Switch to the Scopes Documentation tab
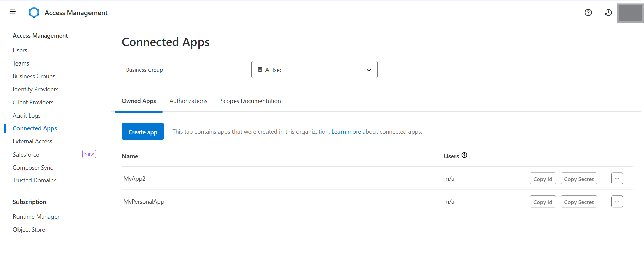Screen dimensions: 644x261 251,101
